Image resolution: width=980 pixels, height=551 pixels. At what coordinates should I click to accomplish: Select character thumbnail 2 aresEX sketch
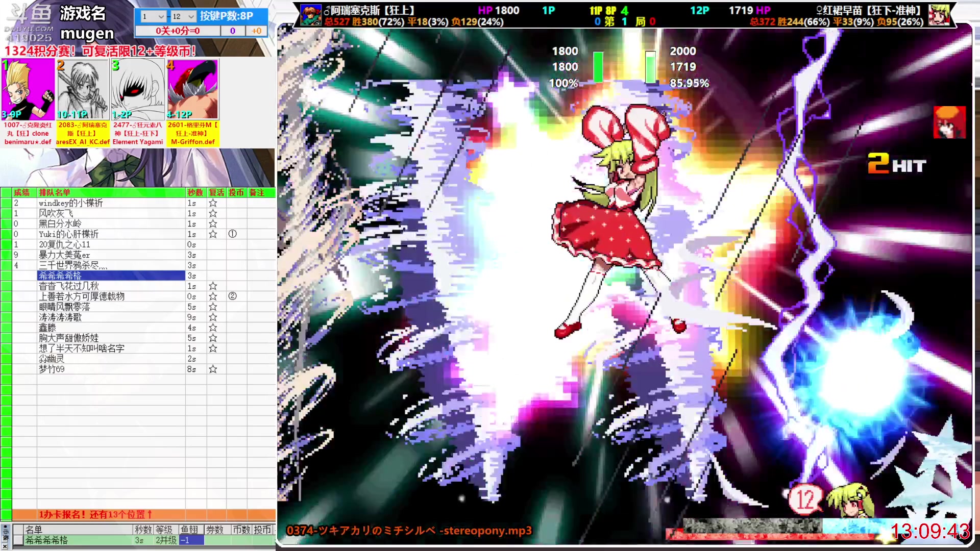83,89
